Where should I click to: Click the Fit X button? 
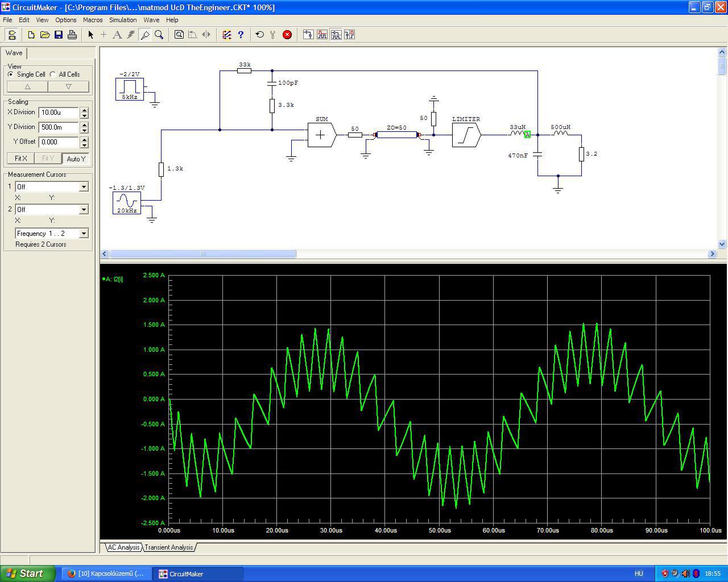pos(21,159)
